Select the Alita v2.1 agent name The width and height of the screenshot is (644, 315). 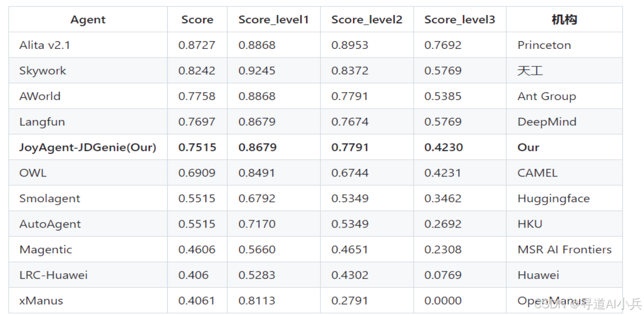[45, 45]
